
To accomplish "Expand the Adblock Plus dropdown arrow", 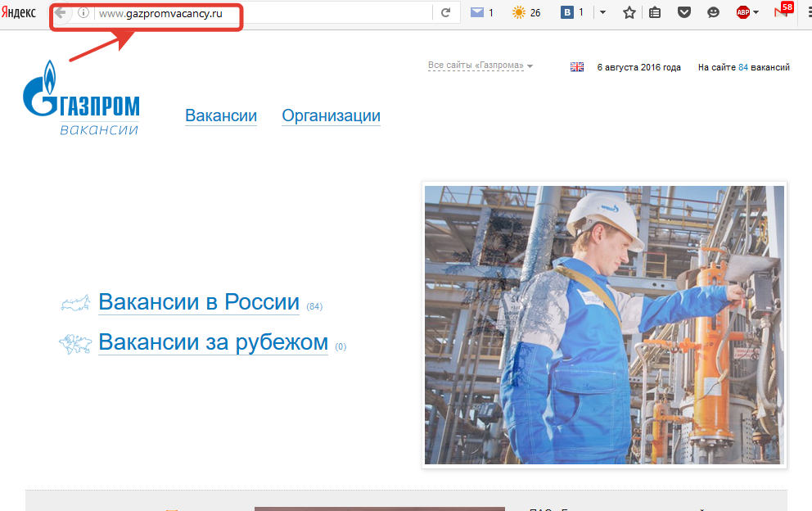I will coord(756,12).
